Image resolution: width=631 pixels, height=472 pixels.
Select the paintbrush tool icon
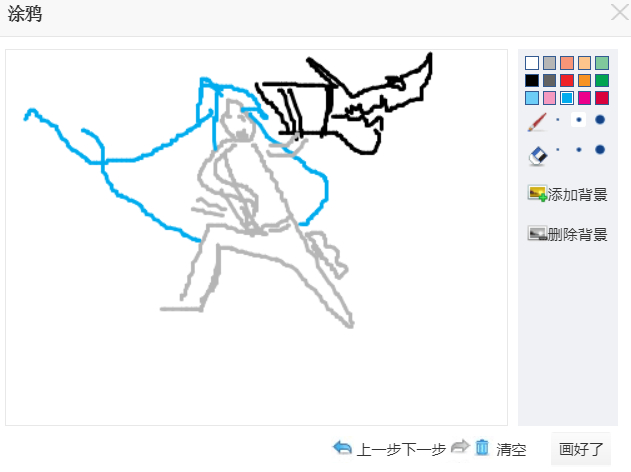[x=537, y=122]
